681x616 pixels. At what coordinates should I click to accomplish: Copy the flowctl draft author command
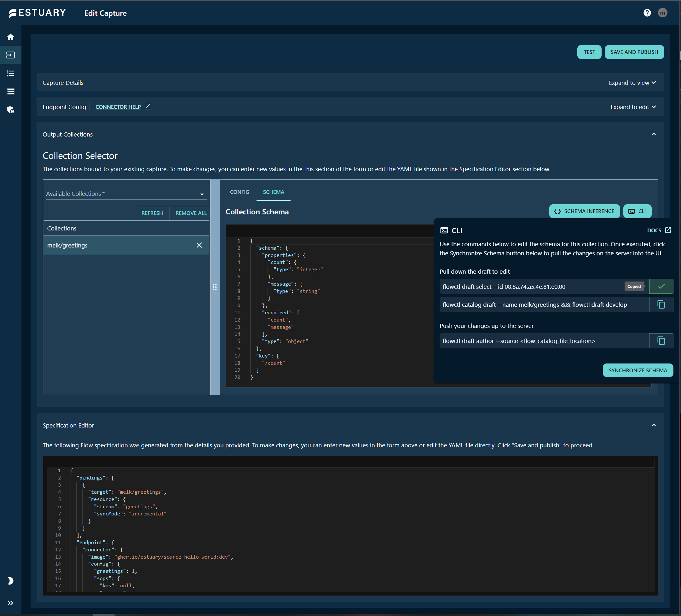[x=661, y=341]
